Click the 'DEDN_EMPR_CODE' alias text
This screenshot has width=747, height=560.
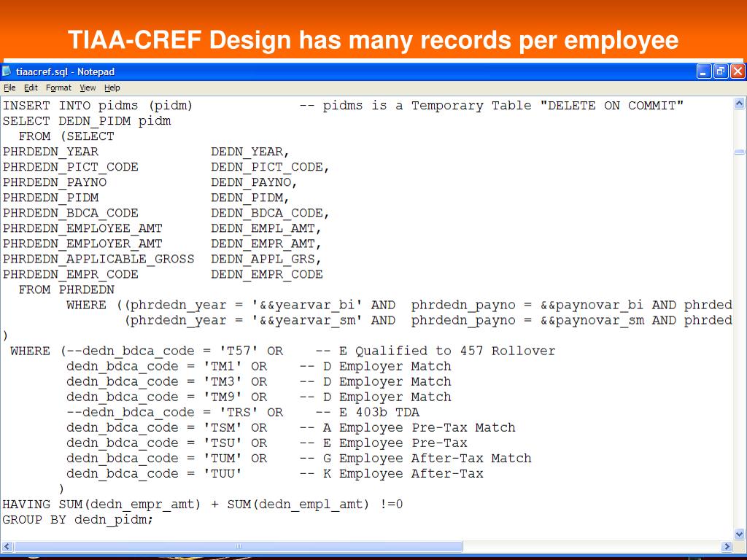(267, 274)
